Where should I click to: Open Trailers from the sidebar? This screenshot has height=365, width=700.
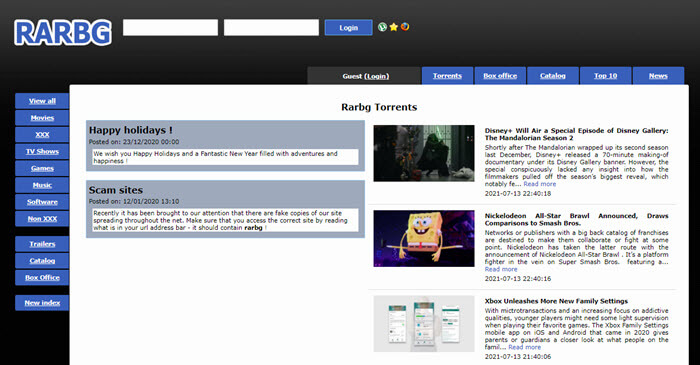pos(42,244)
